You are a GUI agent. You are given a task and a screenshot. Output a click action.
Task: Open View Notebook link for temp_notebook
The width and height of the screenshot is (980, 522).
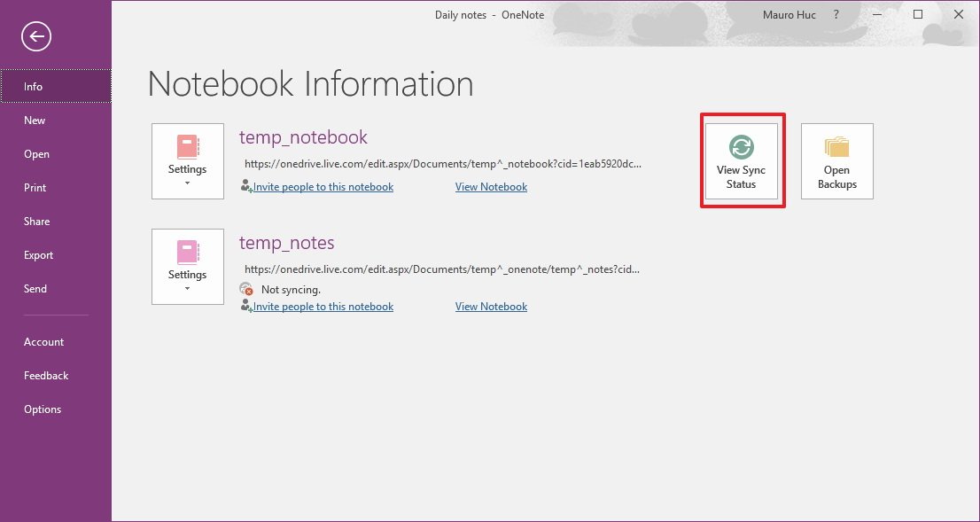click(x=491, y=187)
